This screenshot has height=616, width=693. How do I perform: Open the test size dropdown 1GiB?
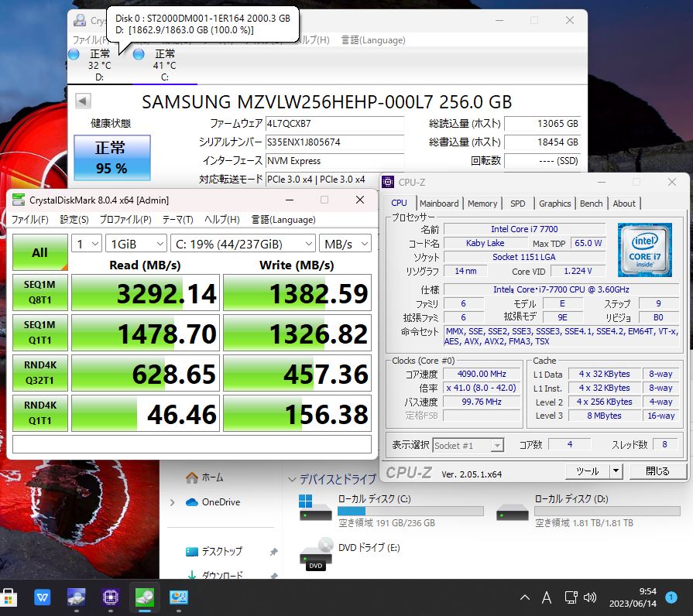[136, 244]
